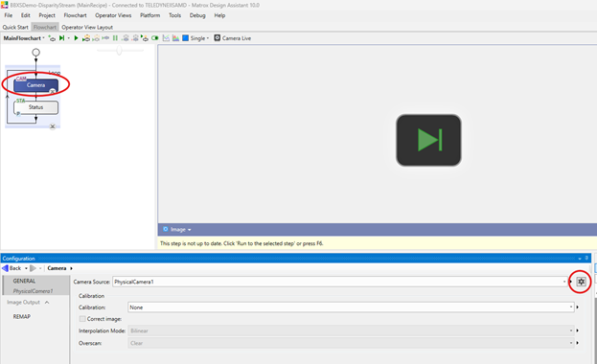The height and width of the screenshot is (364, 597).
Task: Click Camera Live button
Action: coord(233,38)
